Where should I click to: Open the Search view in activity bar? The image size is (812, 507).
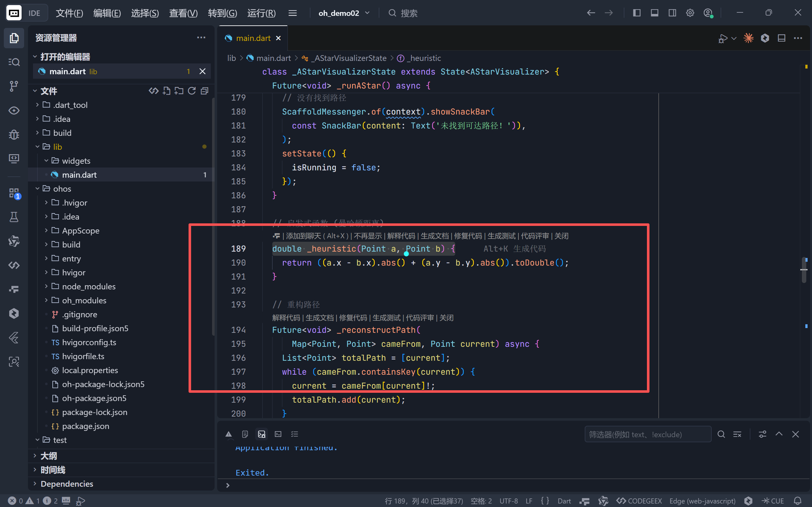click(14, 62)
